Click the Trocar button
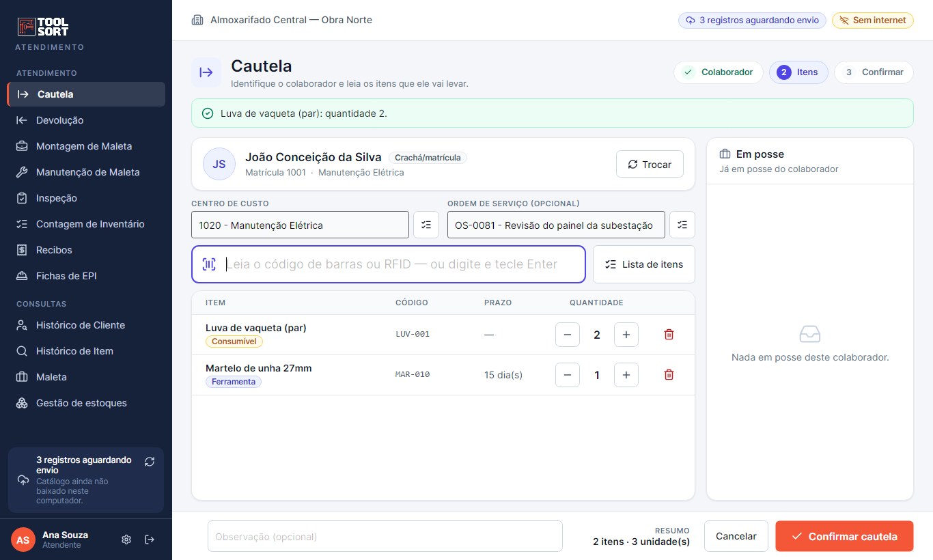Image resolution: width=933 pixels, height=560 pixels. click(650, 165)
